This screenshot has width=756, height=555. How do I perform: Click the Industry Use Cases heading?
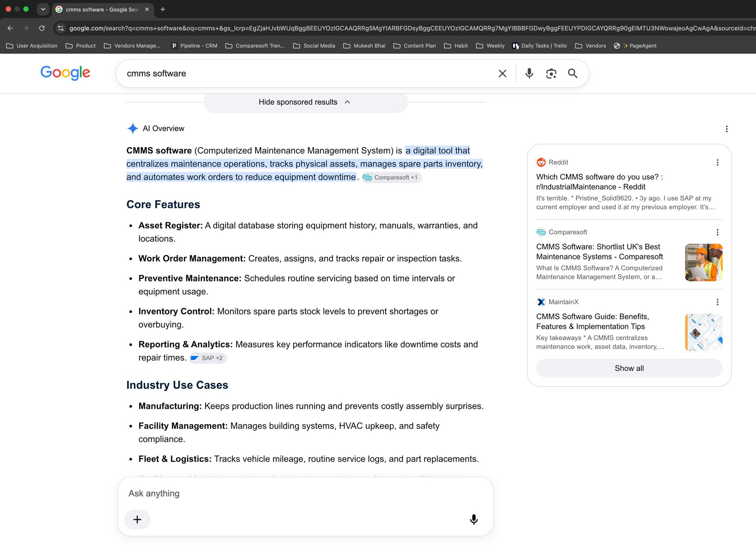pos(177,385)
